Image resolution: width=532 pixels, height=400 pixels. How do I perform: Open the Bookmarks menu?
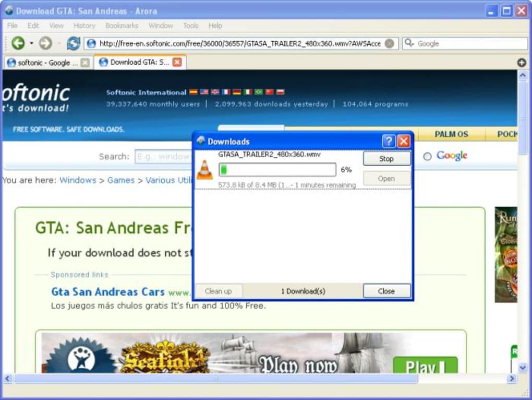[122, 26]
